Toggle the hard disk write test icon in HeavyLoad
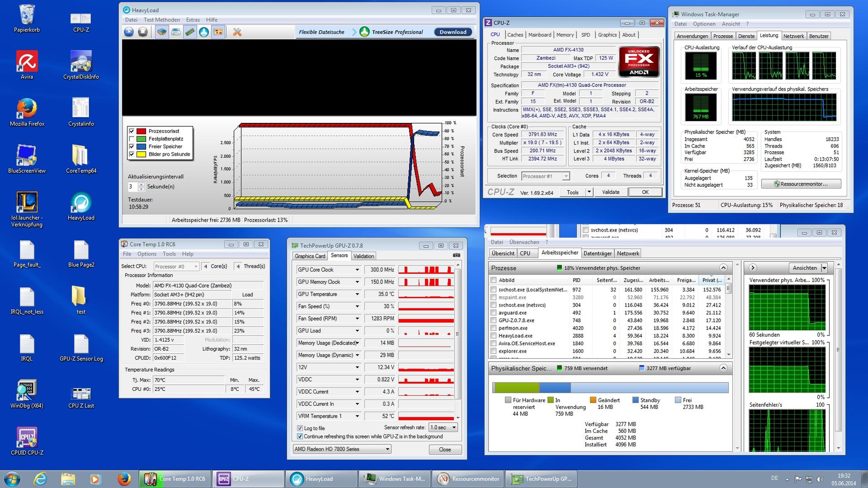This screenshot has width=868, height=488. (x=176, y=32)
